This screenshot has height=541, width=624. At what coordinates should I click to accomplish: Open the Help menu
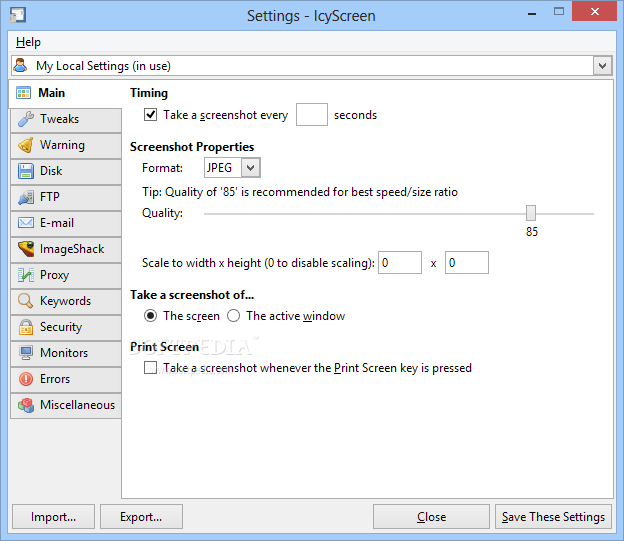coord(28,42)
